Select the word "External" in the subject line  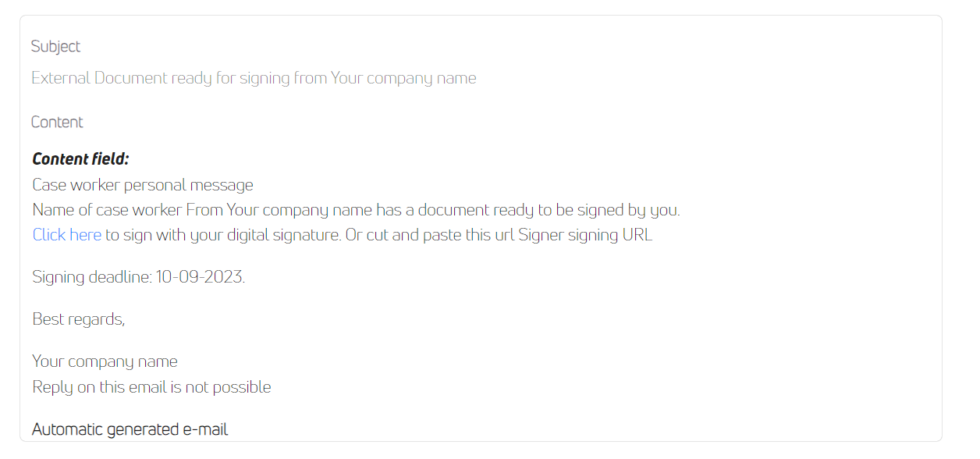[x=60, y=78]
